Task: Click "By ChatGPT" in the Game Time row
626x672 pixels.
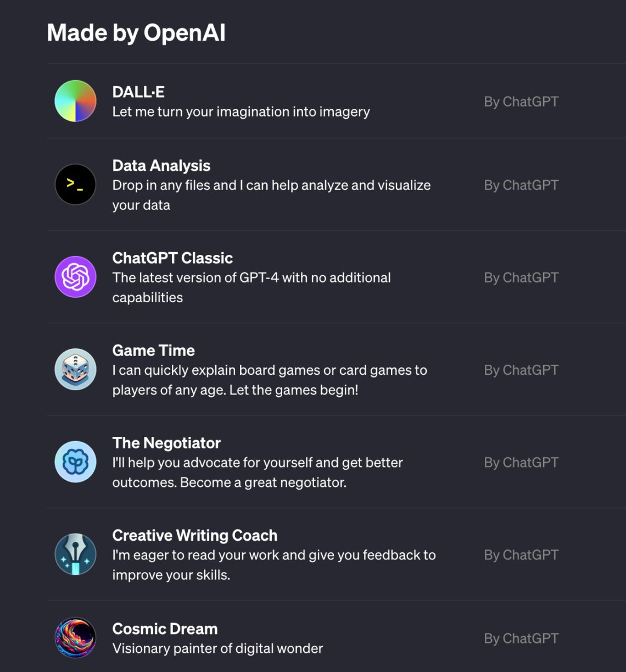Action: click(x=521, y=370)
